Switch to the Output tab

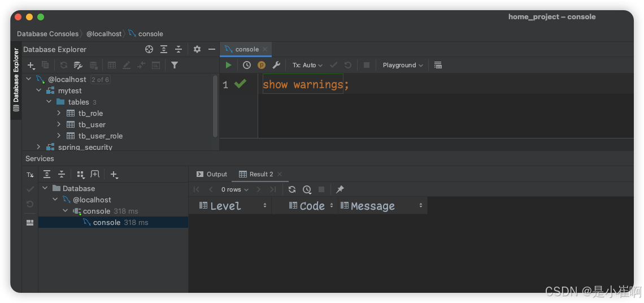click(x=211, y=174)
